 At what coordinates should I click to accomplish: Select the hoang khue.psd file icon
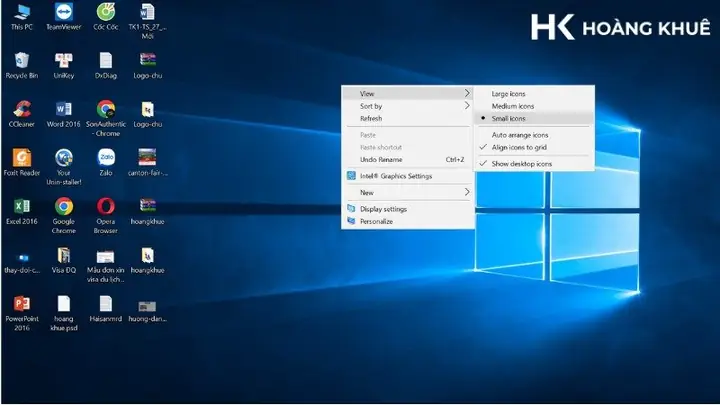click(63, 313)
